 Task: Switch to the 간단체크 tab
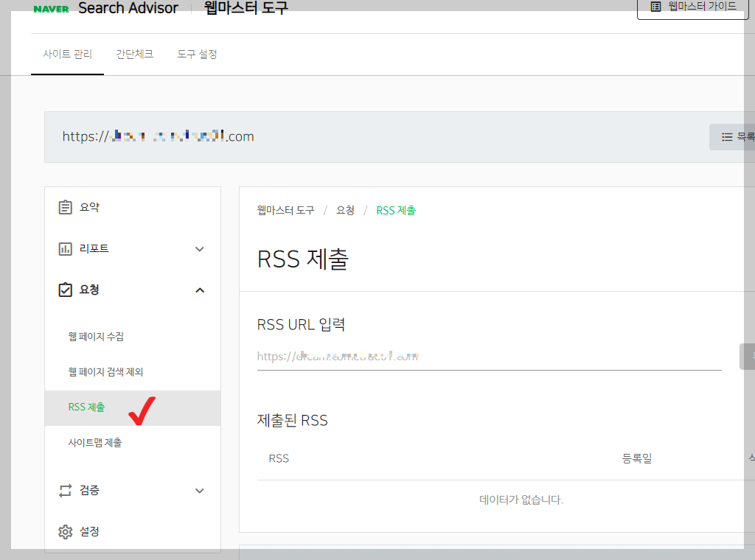pyautogui.click(x=135, y=54)
